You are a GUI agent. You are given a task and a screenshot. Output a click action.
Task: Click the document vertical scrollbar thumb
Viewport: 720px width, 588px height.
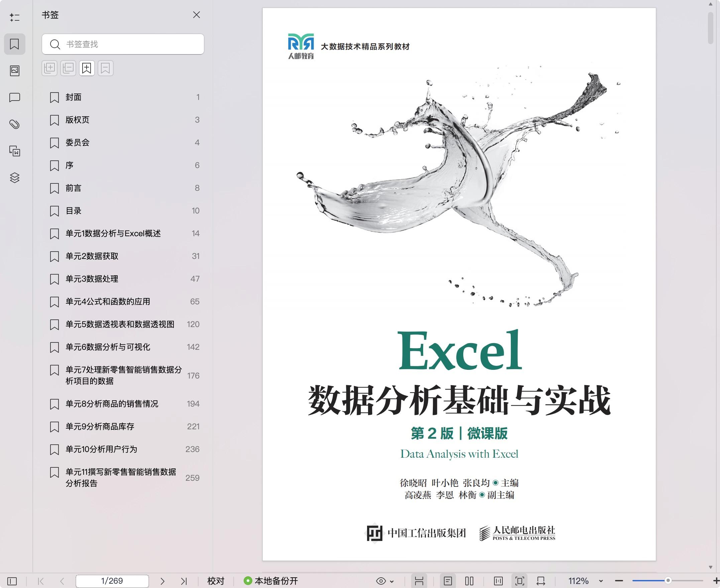(711, 28)
